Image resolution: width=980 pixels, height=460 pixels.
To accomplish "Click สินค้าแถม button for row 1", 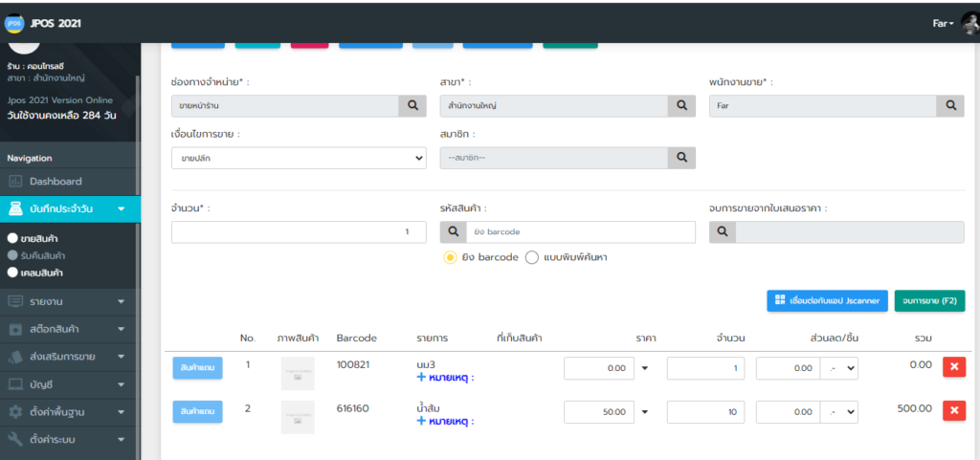I will coord(197,368).
